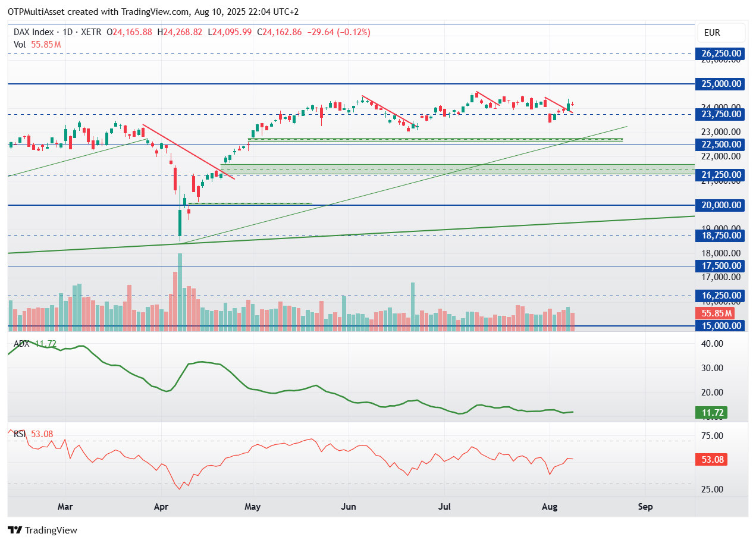The width and height of the screenshot is (756, 543).
Task: Click the red 53.08 RSI value tag
Action: tap(711, 459)
